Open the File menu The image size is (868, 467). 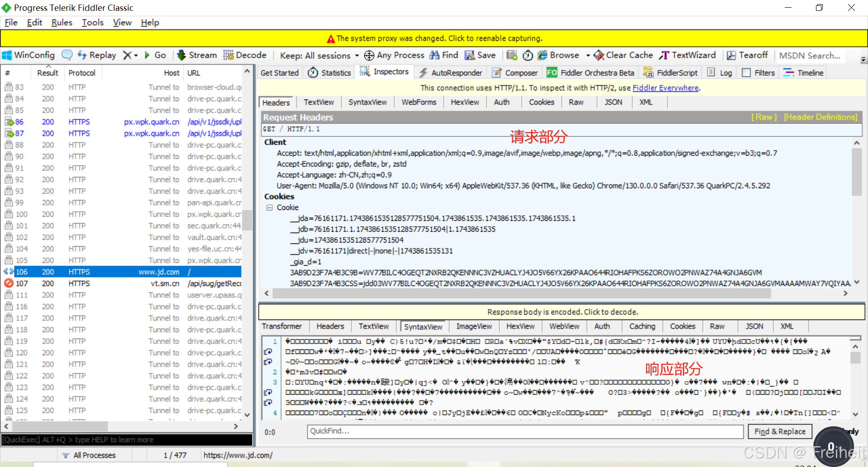coord(11,23)
